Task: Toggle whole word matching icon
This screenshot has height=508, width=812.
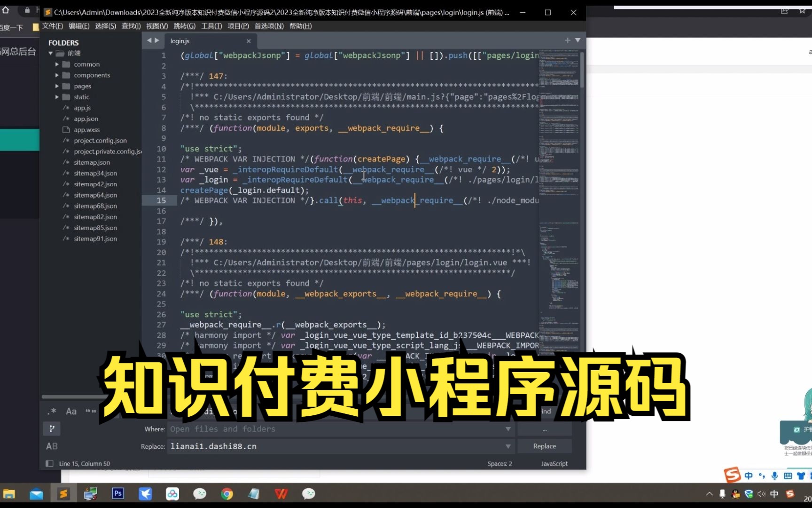Action: [90, 411]
